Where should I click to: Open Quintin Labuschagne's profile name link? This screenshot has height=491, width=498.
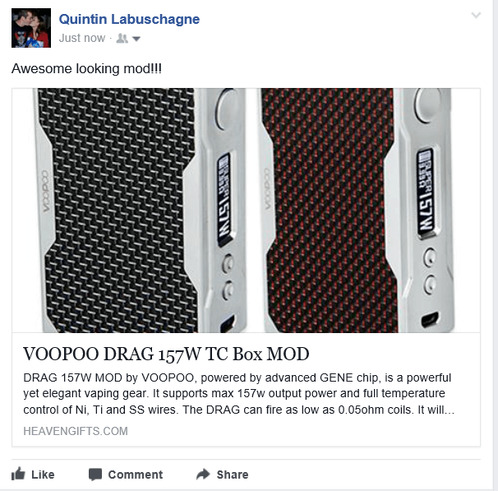point(129,19)
